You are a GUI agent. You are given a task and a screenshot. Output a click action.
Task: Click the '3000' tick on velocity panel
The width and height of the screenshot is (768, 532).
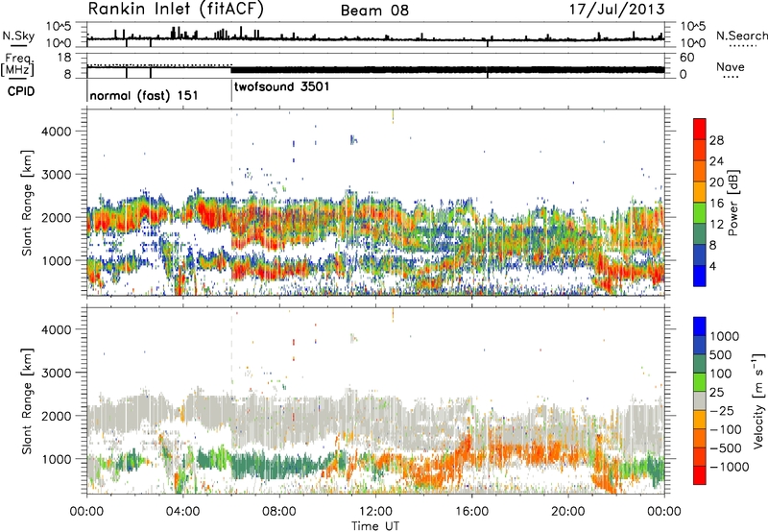(56, 373)
